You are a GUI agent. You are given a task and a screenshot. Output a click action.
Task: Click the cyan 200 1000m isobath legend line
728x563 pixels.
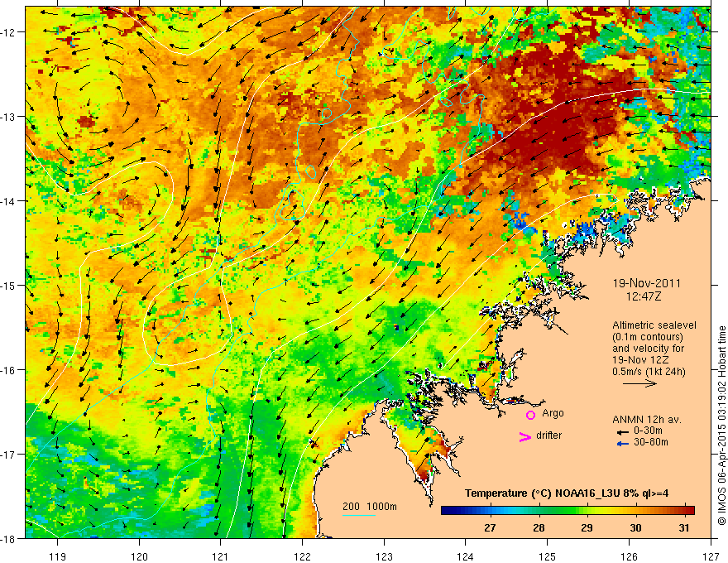(359, 515)
